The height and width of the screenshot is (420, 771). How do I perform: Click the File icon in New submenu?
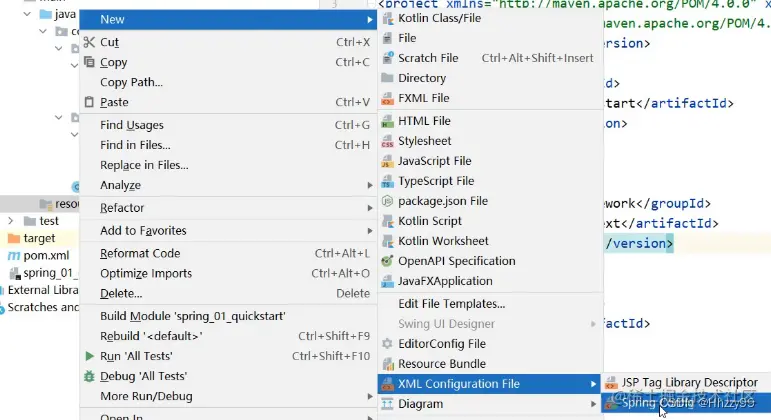[x=387, y=38]
